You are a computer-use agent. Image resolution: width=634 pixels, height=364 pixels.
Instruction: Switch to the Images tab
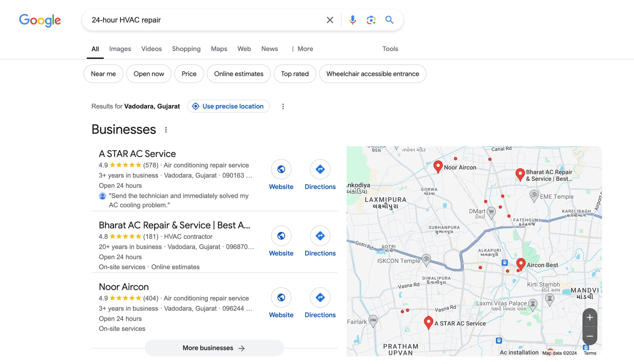pyautogui.click(x=120, y=49)
